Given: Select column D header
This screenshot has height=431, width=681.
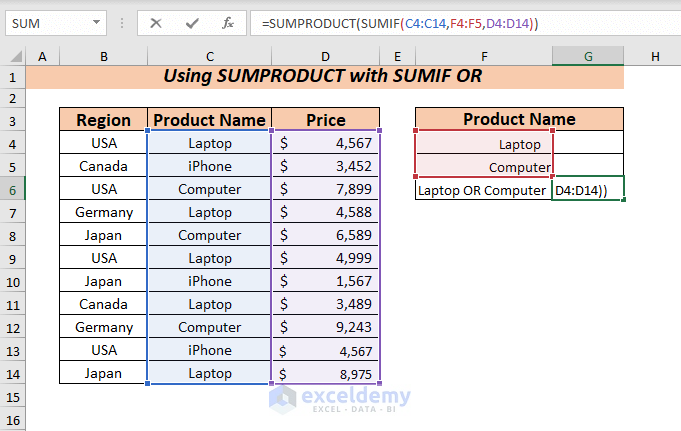Looking at the screenshot, I should 326,57.
